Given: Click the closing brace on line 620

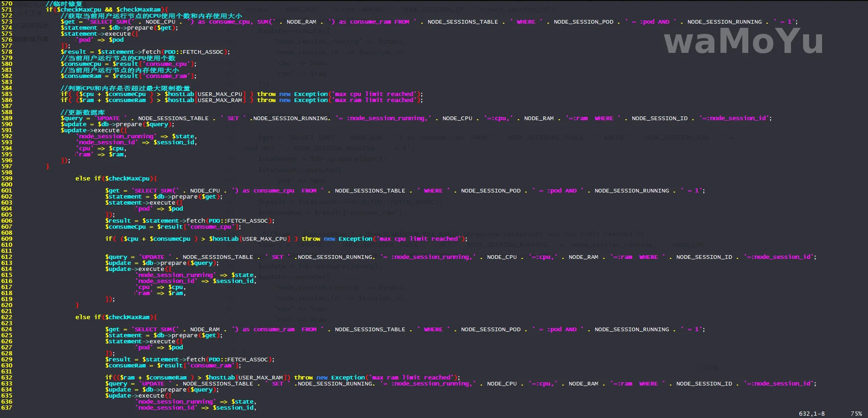Looking at the screenshot, I should tap(77, 305).
